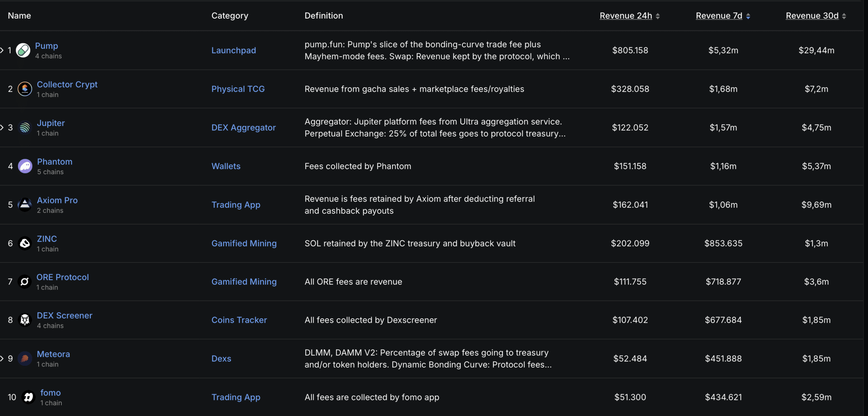Click the Name column header

coord(19,16)
